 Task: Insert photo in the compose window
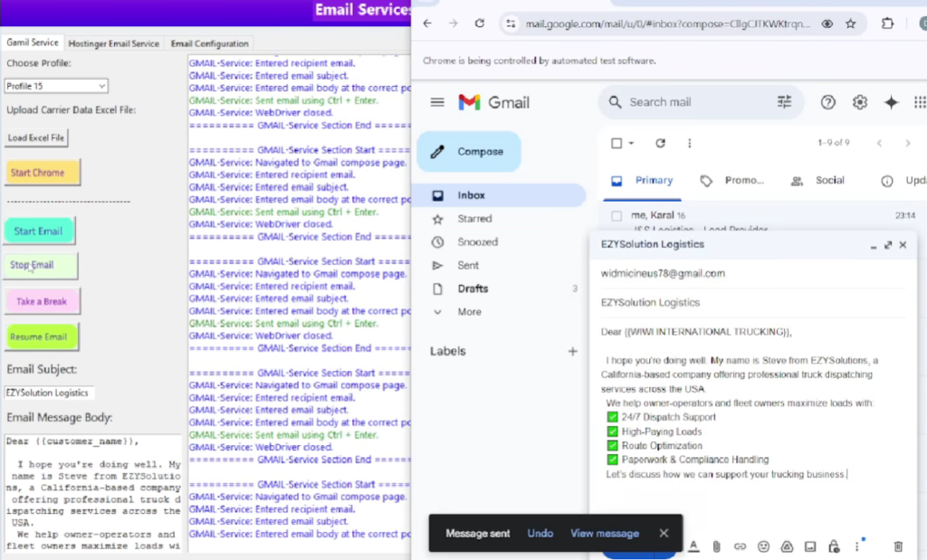point(810,546)
